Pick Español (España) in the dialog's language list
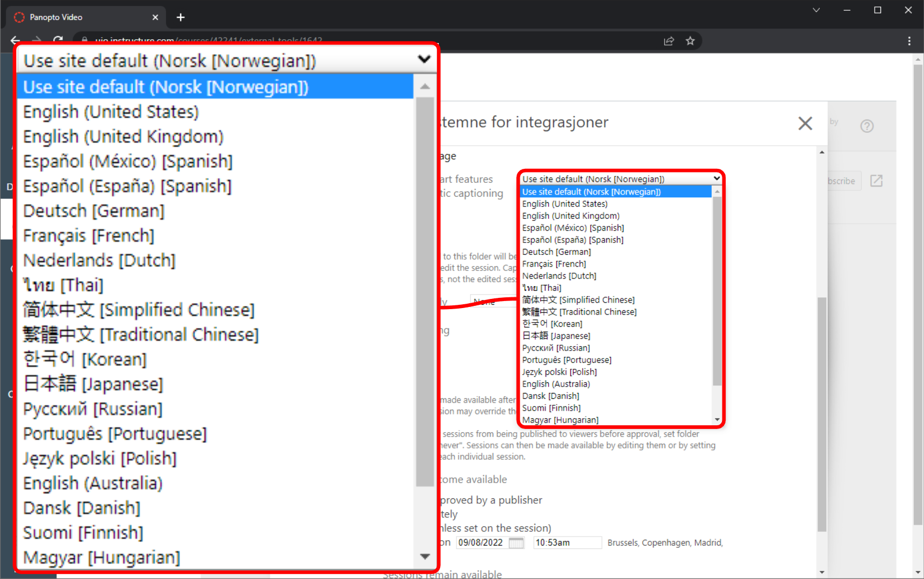 (x=615, y=240)
